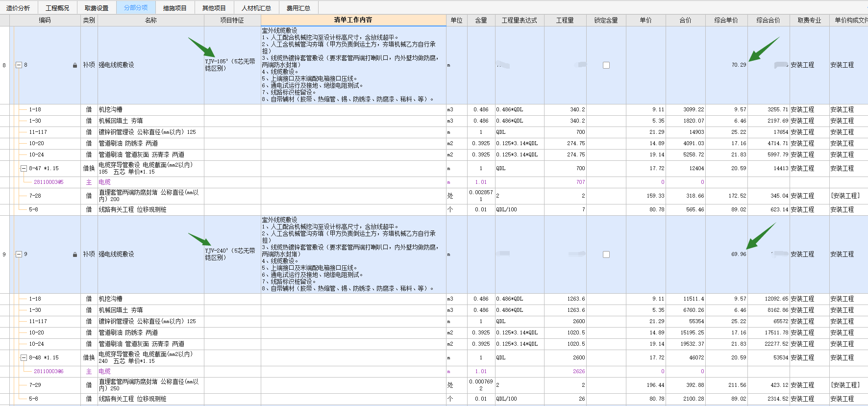Image resolution: width=868 pixels, height=406 pixels.
Task: Click the 编码 column header
Action: (x=45, y=20)
